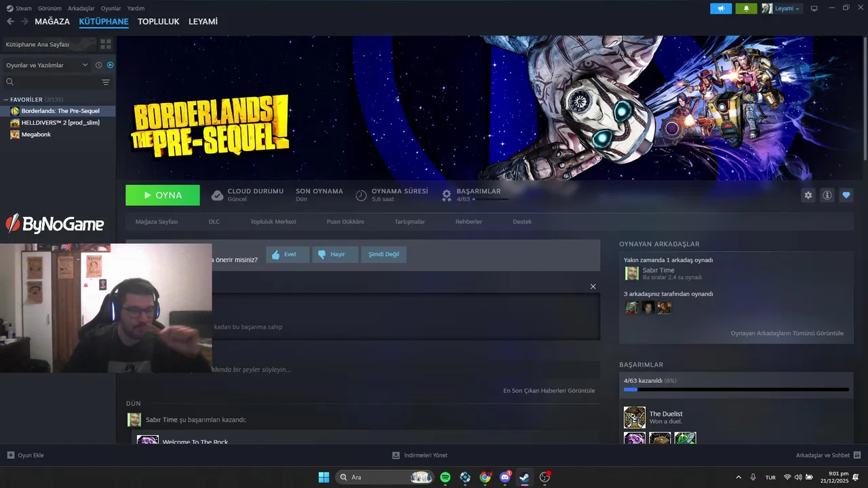Launch game with green OYNA button

pos(163,195)
